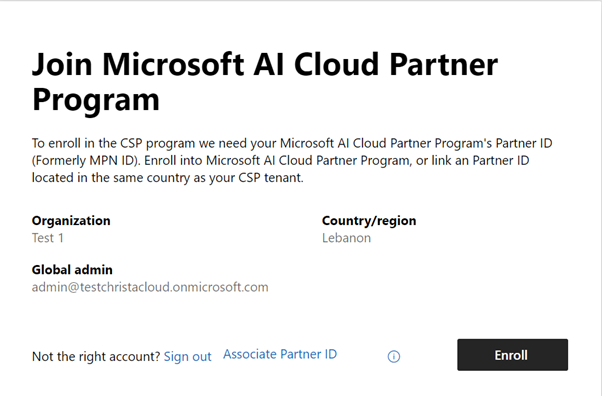Click the word 'Partner' in the heading

coord(444,64)
